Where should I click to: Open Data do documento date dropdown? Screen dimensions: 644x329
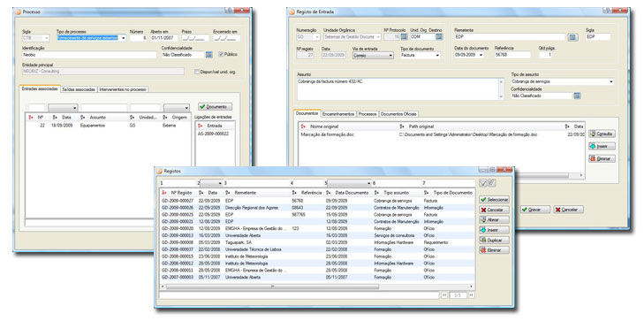pyautogui.click(x=481, y=55)
